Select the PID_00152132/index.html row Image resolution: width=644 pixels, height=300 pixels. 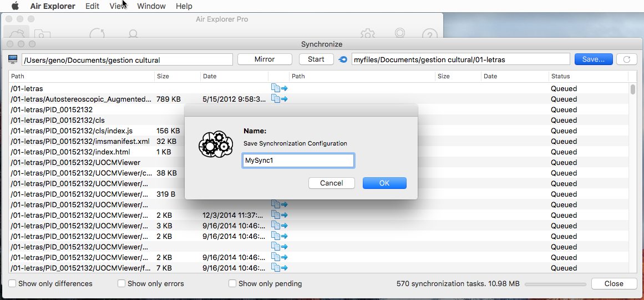click(320, 152)
